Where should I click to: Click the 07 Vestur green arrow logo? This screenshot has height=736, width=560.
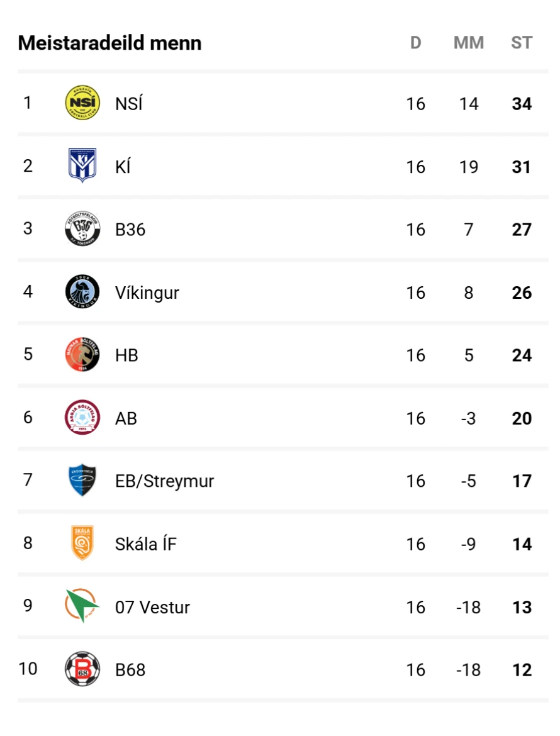(82, 606)
